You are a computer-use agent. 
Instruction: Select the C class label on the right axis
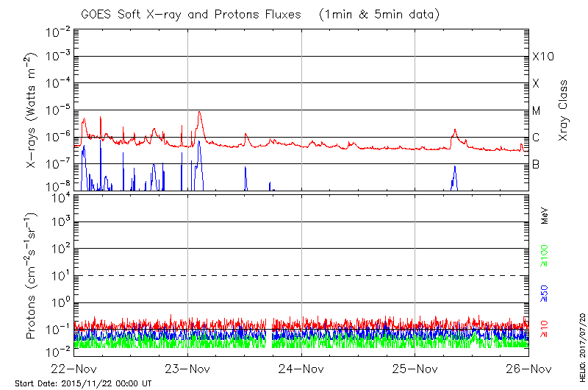point(536,138)
